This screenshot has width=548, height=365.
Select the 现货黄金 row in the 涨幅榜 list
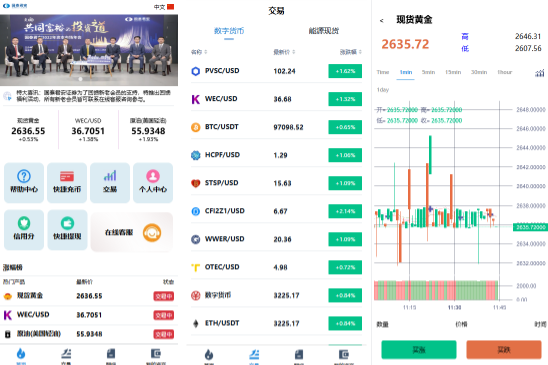click(89, 296)
